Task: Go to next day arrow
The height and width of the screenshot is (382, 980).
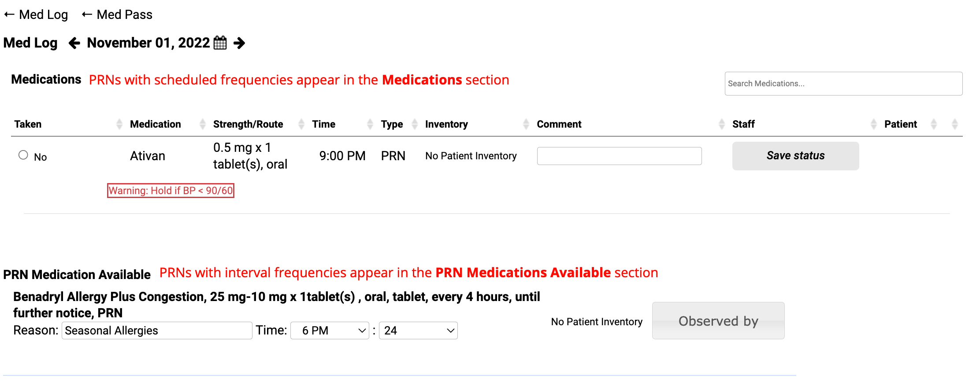Action: [239, 43]
